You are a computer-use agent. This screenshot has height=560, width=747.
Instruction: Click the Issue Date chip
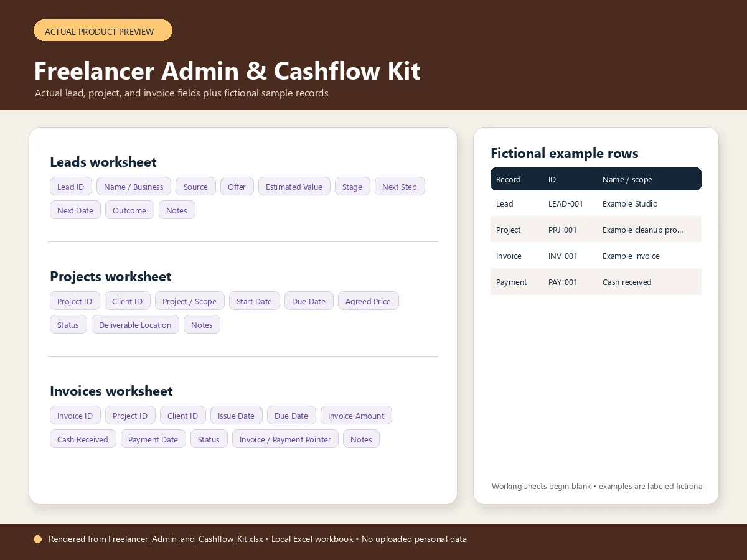pos(237,416)
